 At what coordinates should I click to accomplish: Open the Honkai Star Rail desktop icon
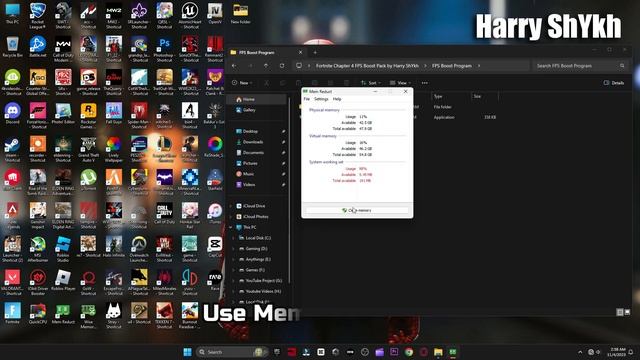pyautogui.click(x=190, y=216)
